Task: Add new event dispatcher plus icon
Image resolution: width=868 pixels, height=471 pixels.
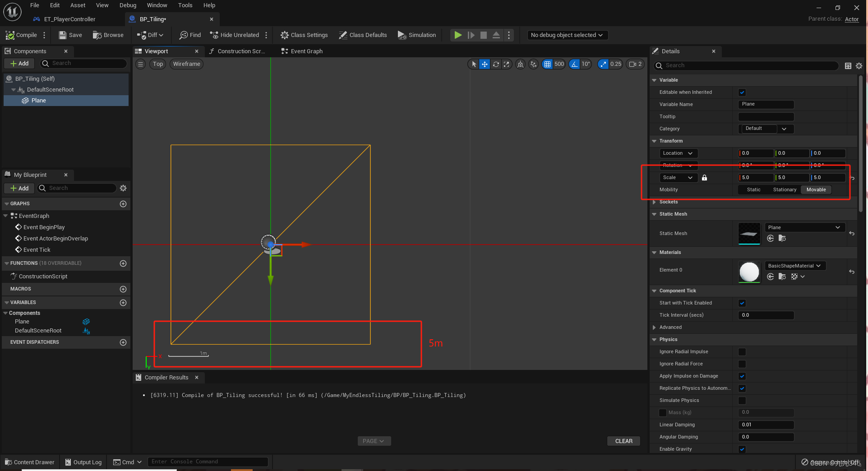Action: 123,342
